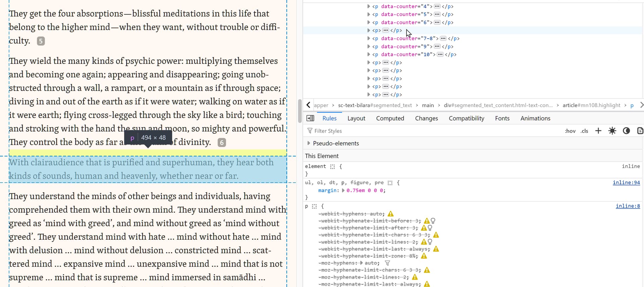This screenshot has height=287, width=644.
Task: Toggle the .cls class panel
Action: coord(584,131)
